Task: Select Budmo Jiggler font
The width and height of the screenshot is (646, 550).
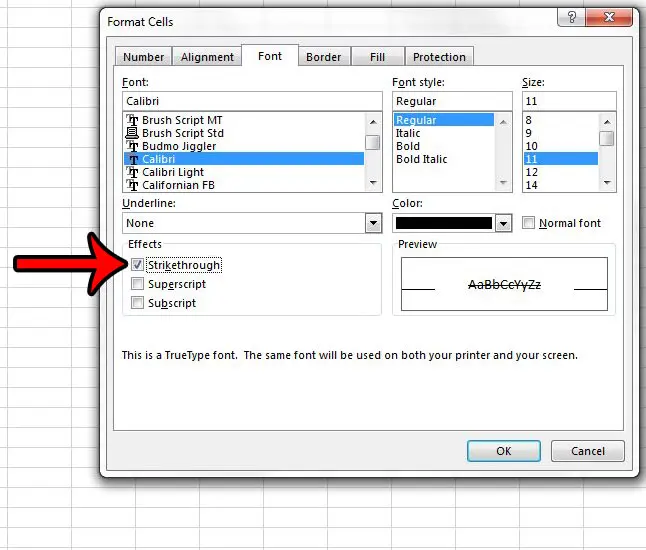Action: click(244, 146)
